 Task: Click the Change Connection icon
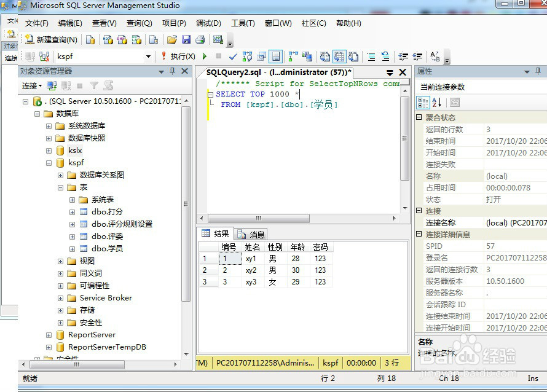[44, 57]
